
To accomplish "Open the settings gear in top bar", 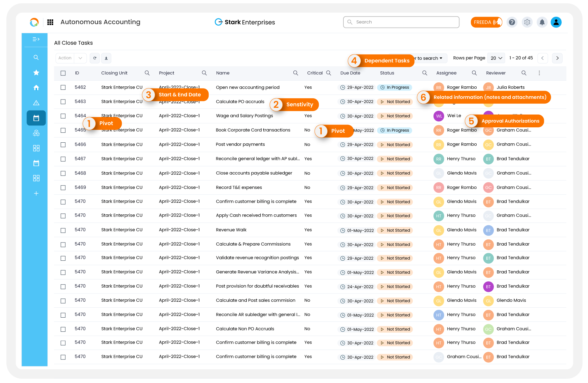I will click(527, 22).
